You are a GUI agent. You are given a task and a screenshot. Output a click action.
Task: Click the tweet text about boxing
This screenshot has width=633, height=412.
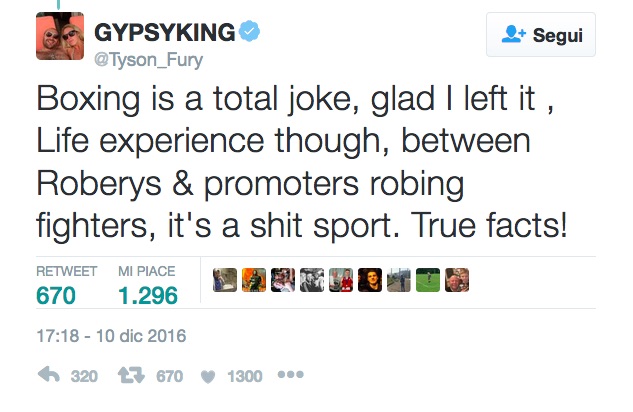point(300,160)
